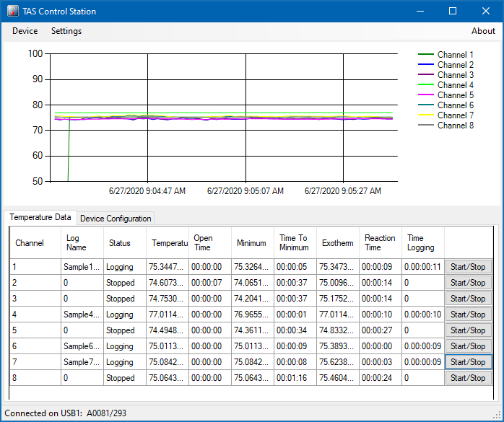Screen dimensions: 504x422
Task: Select the channel 5 temperature cell
Action: tap(167, 330)
